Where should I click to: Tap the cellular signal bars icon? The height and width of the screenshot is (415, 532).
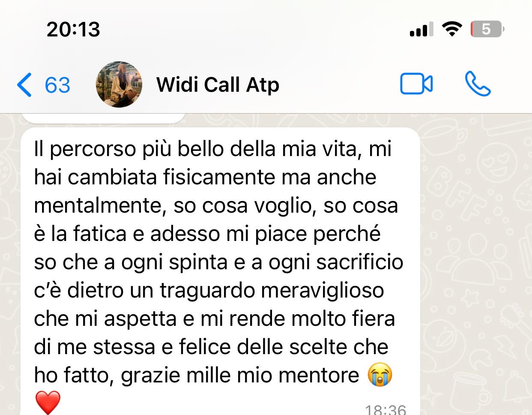tap(421, 30)
